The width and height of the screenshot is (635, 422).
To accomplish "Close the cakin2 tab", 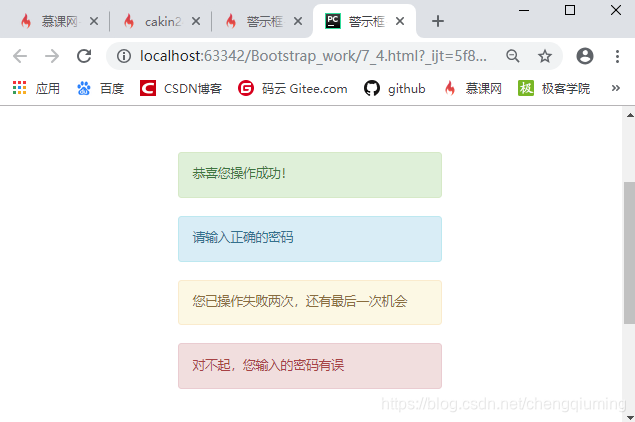I will pyautogui.click(x=196, y=21).
